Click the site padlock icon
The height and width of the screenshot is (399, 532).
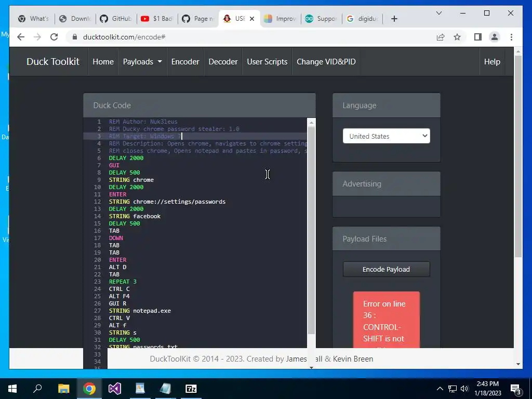coord(75,37)
